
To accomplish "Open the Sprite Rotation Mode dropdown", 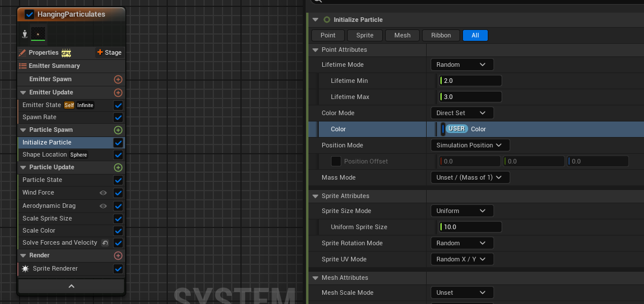I will coord(462,243).
